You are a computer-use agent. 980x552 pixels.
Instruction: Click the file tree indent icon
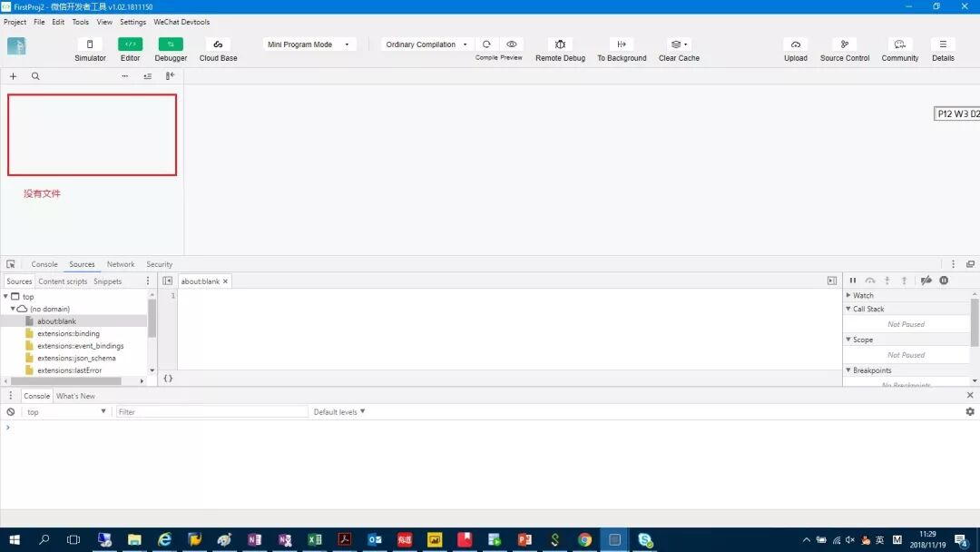click(x=148, y=76)
